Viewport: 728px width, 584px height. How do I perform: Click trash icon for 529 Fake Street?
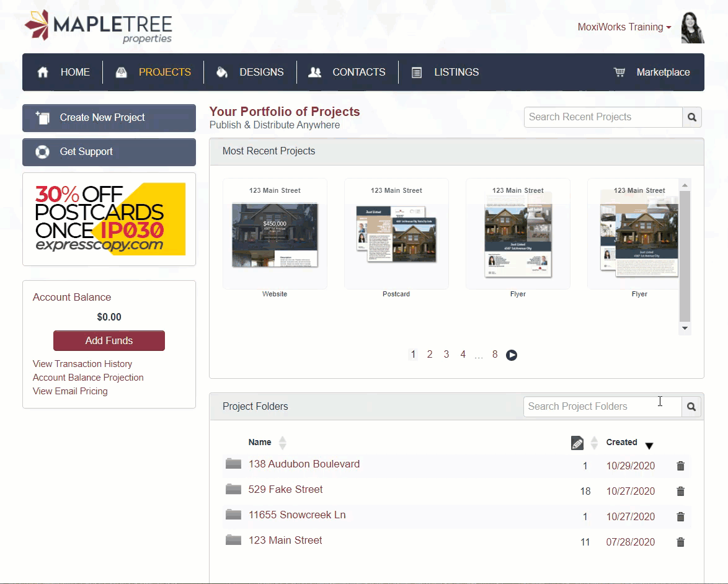[x=680, y=492]
